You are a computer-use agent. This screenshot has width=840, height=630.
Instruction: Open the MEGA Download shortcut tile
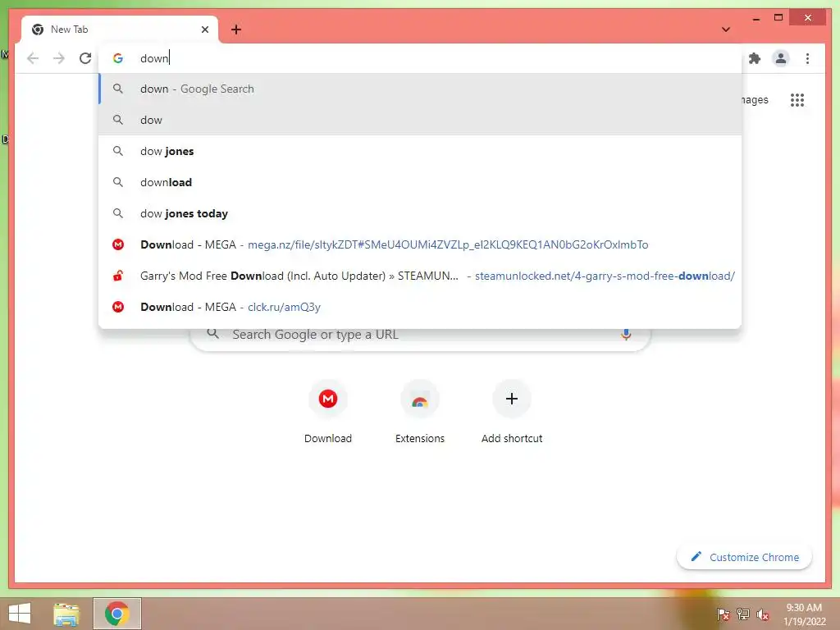point(328,412)
